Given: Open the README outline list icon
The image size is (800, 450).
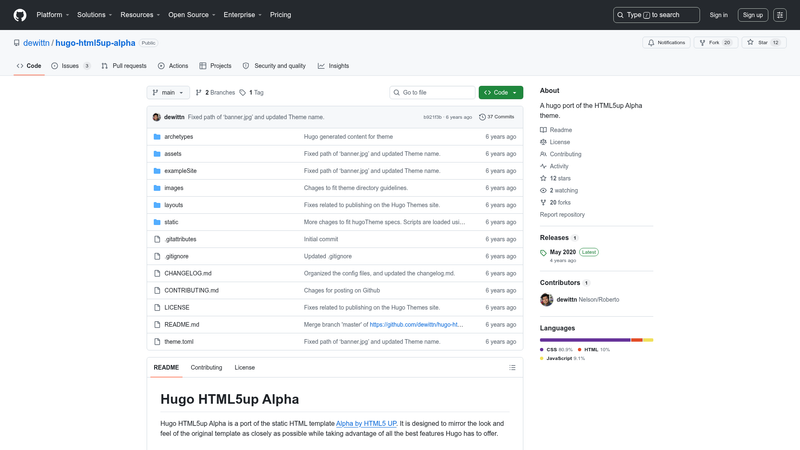Looking at the screenshot, I should click(x=512, y=367).
